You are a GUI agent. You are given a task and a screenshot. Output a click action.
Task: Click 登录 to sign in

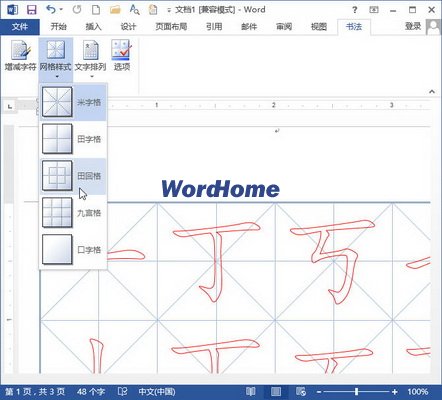[413, 26]
